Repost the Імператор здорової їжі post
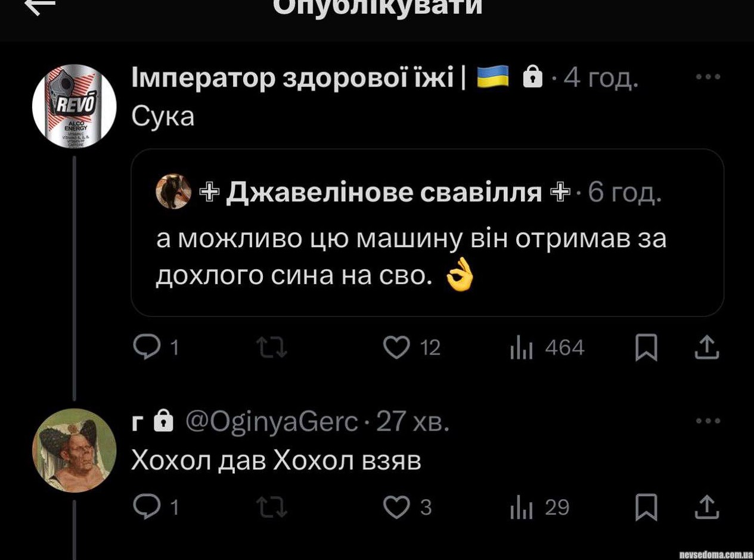Viewport: 754px width, 560px height. coord(272,348)
